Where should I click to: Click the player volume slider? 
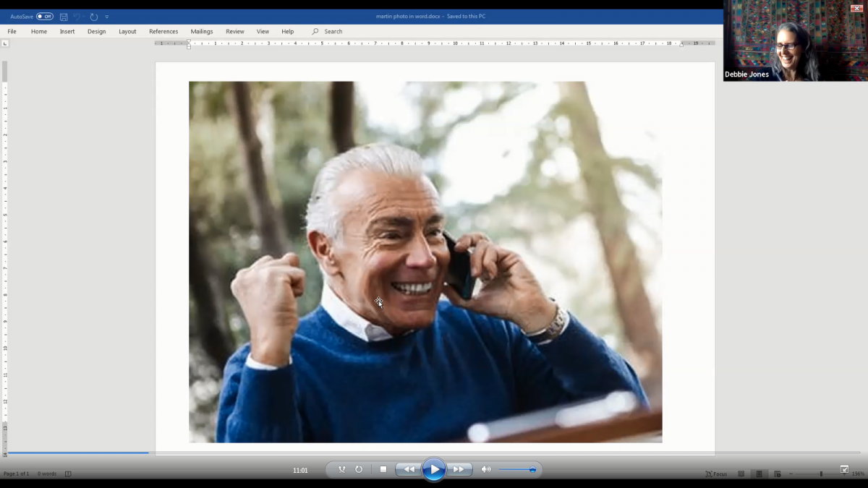point(516,470)
